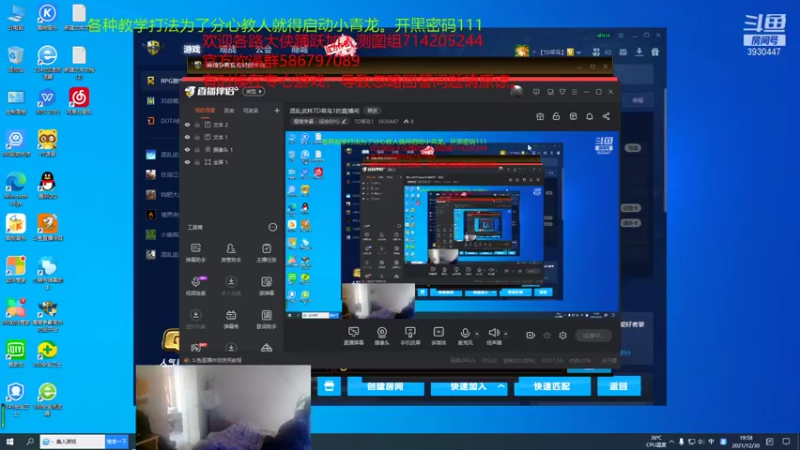This screenshot has width=800, height=450.
Task: Toggle the lock on 文本 1 layer
Action: point(197,137)
